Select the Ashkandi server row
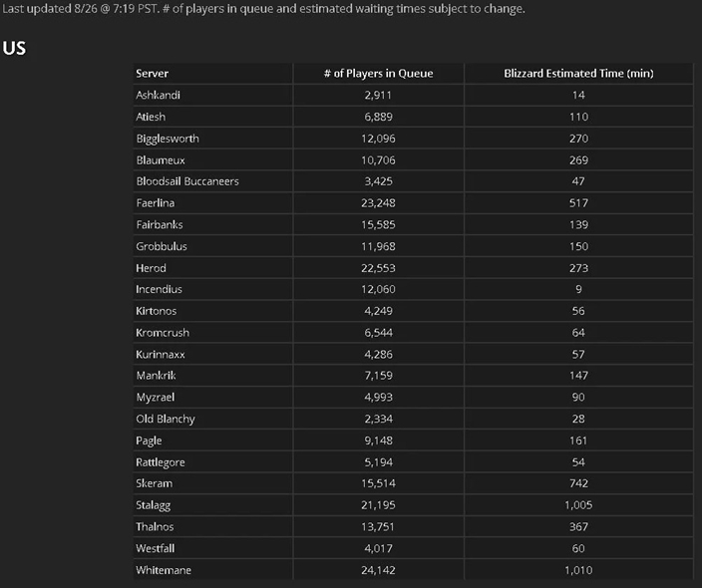Screen dimensions: 702x588 (x=413, y=95)
